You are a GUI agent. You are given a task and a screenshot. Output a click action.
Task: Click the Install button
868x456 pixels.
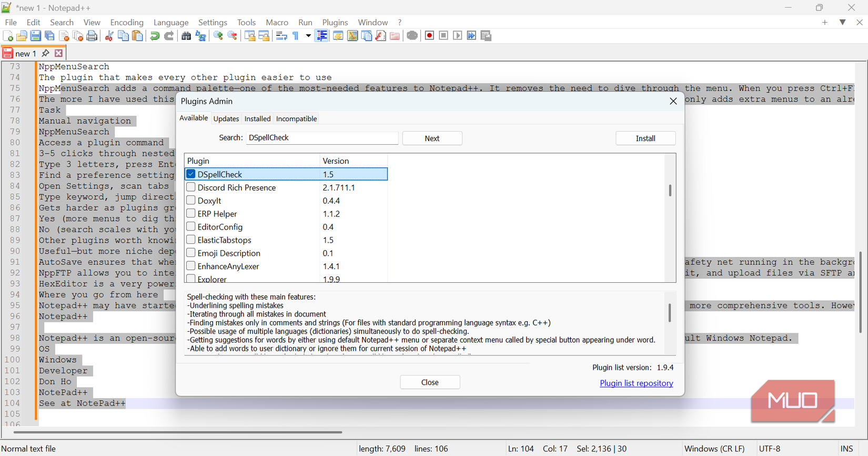point(645,138)
